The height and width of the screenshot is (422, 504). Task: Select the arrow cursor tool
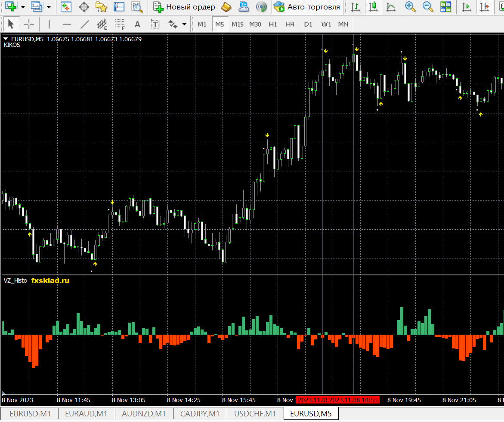click(x=11, y=24)
